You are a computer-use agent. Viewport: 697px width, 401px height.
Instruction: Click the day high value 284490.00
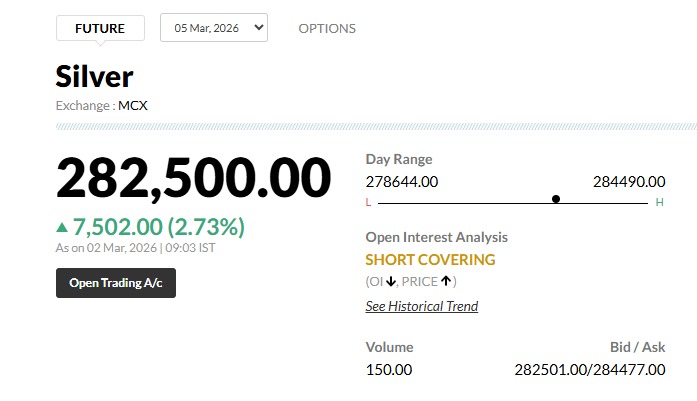(629, 181)
